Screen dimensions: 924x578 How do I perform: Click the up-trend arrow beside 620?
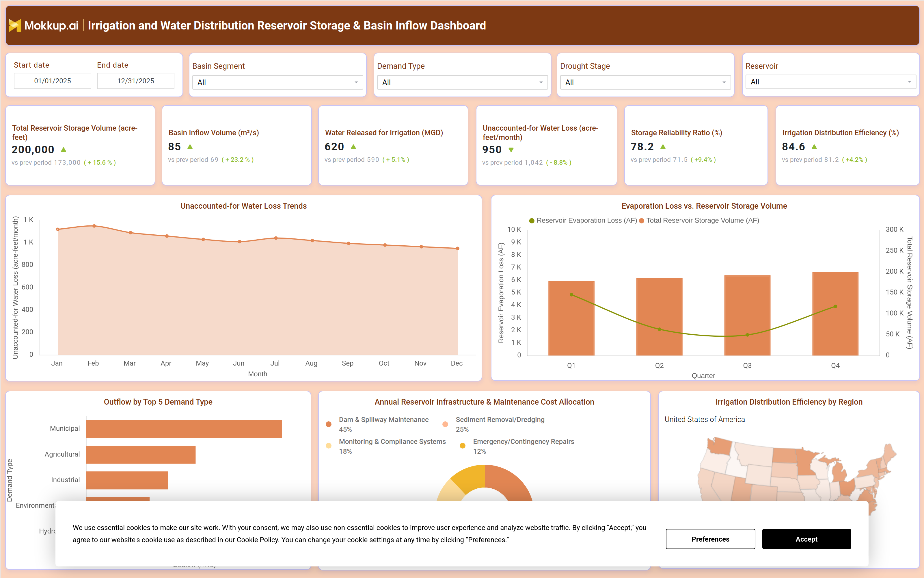[x=353, y=147]
